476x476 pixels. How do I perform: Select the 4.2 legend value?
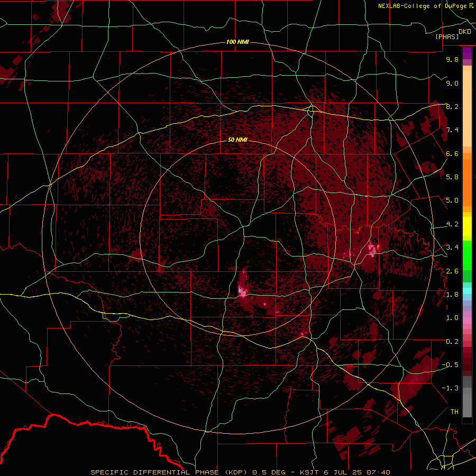452,224
